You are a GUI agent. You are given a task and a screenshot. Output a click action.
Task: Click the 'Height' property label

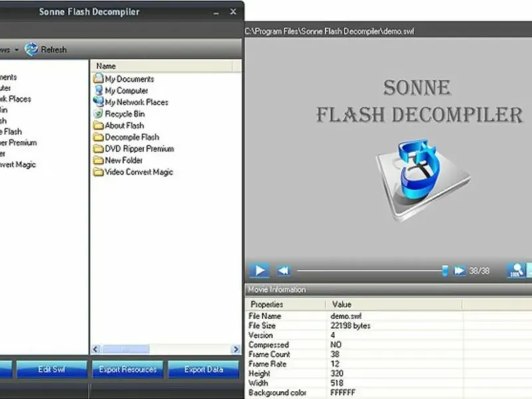pyautogui.click(x=259, y=374)
